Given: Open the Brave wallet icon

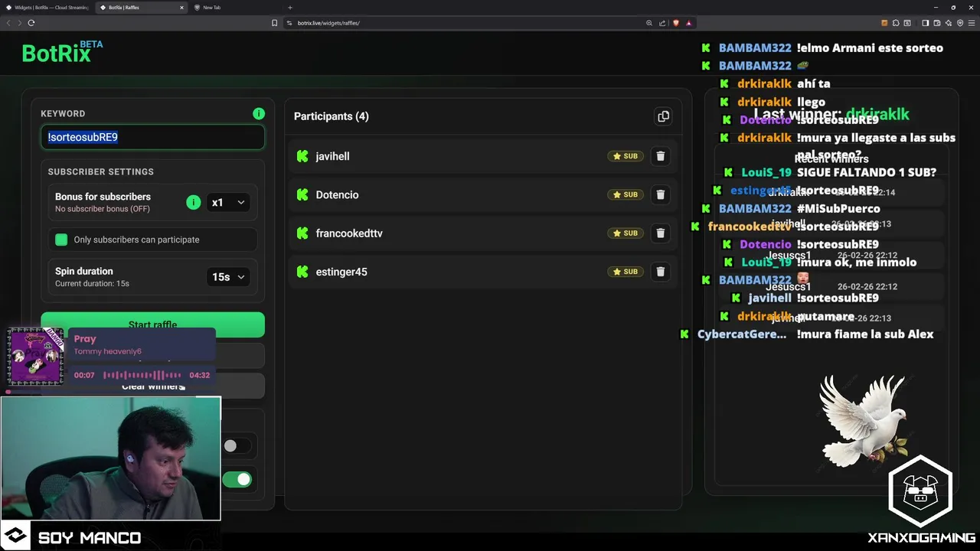Looking at the screenshot, I should (936, 23).
